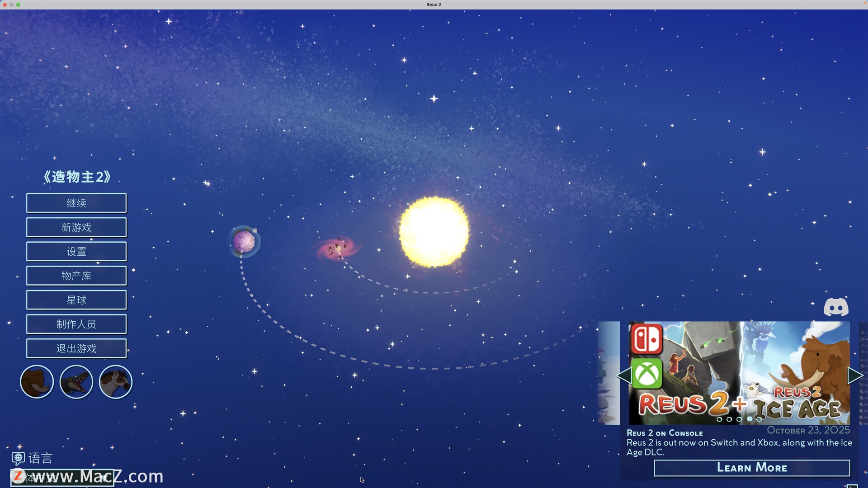Start a new game via 新游戏
The image size is (868, 488).
point(76,227)
